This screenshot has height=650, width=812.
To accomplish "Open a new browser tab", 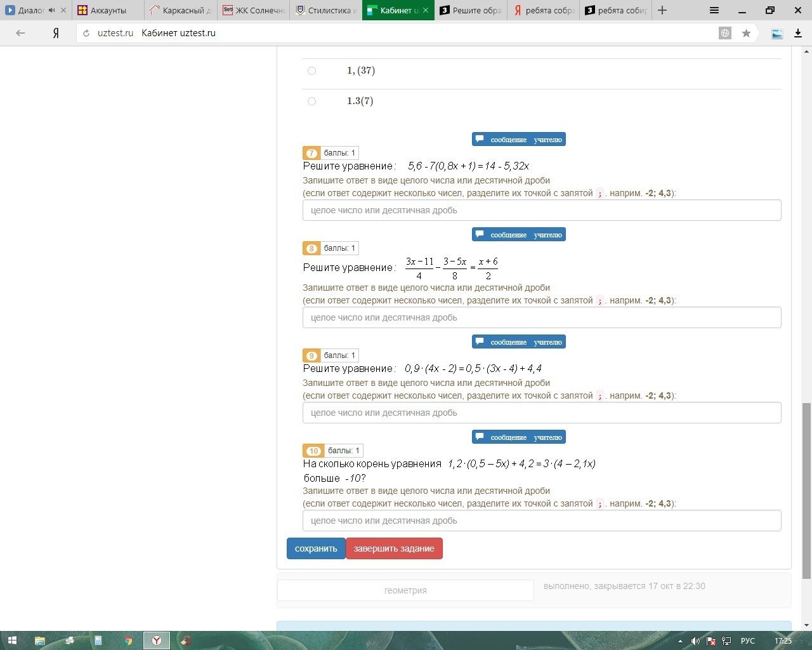I will 662,10.
